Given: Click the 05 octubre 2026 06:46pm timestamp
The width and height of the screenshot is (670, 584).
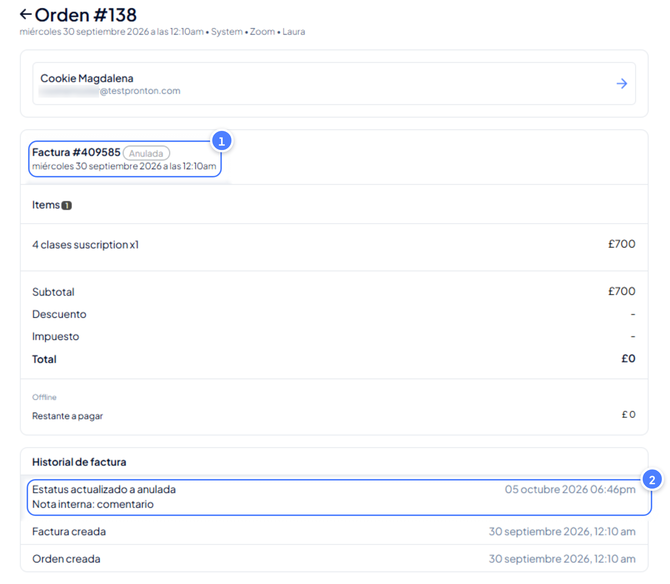Looking at the screenshot, I should (x=570, y=489).
